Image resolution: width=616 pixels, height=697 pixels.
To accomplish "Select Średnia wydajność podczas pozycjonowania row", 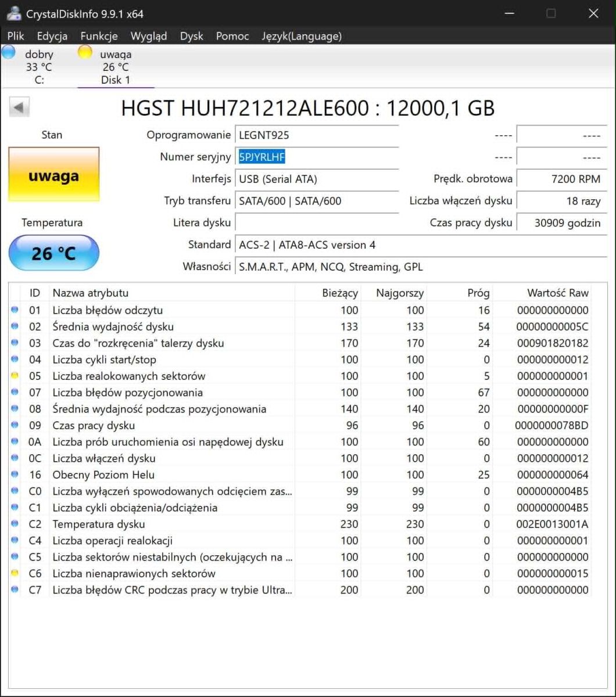I will pos(300,409).
